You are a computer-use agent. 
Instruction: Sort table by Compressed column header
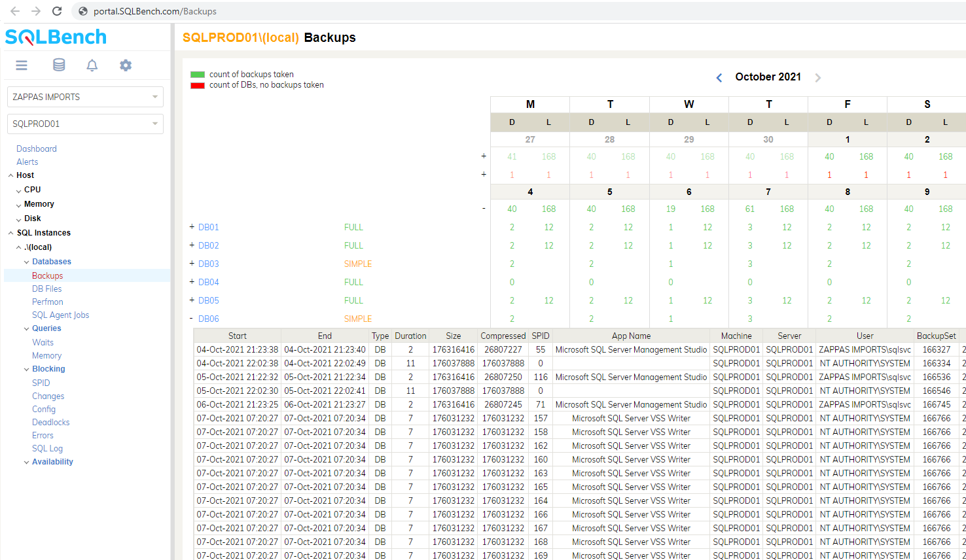(503, 336)
